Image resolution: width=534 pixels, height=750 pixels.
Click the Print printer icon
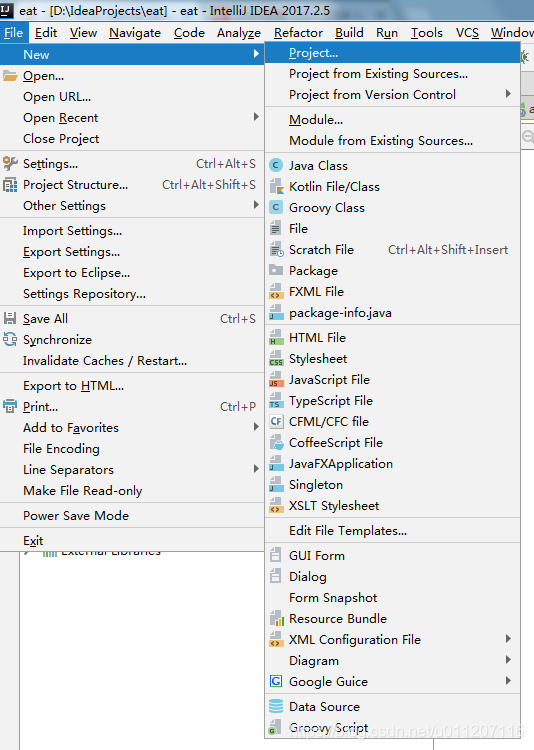pos(10,407)
